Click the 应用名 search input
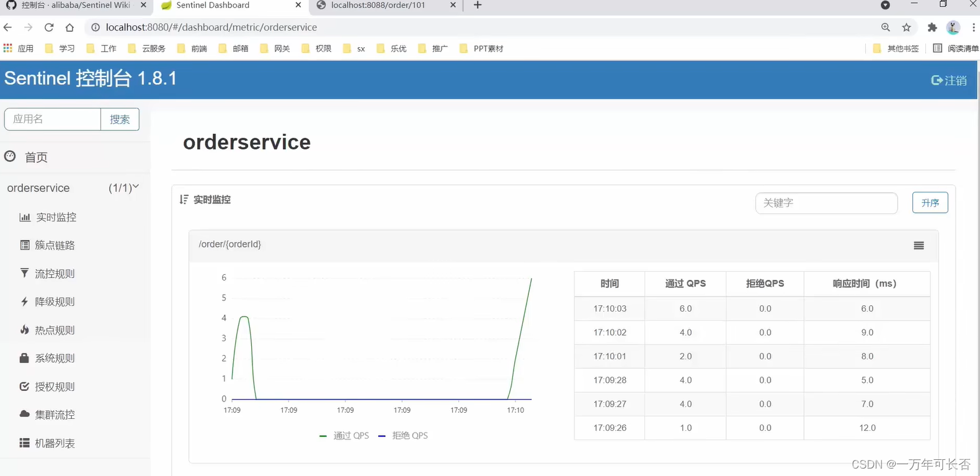980x476 pixels. click(x=53, y=119)
